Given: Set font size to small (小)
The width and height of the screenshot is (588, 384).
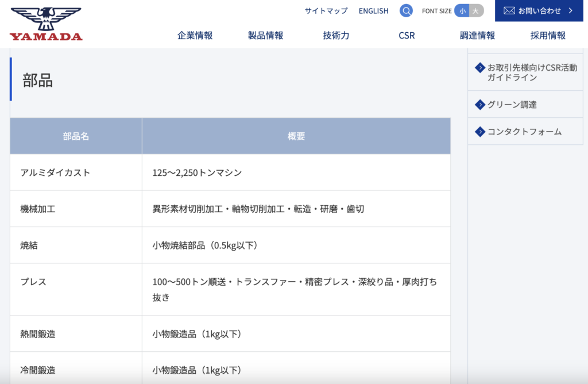Looking at the screenshot, I should [462, 11].
